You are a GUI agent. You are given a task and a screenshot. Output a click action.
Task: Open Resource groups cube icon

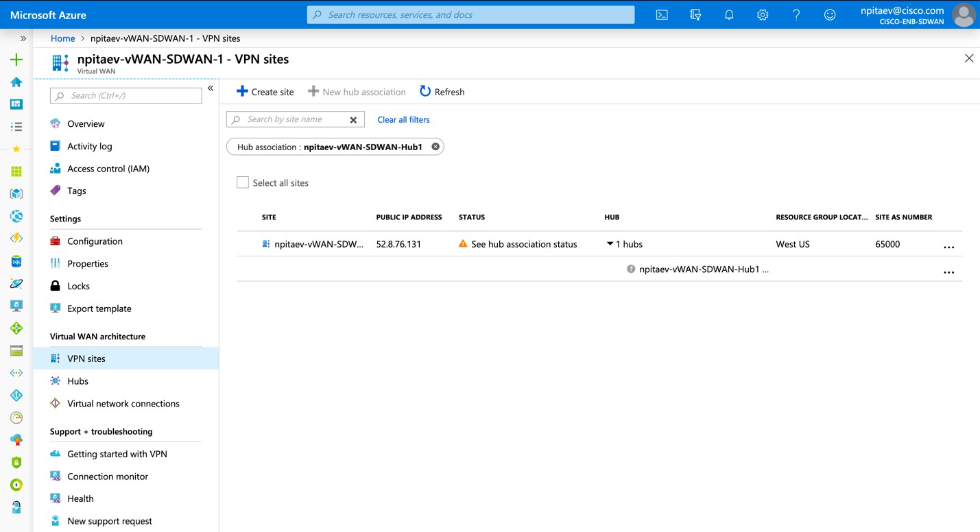point(16,194)
